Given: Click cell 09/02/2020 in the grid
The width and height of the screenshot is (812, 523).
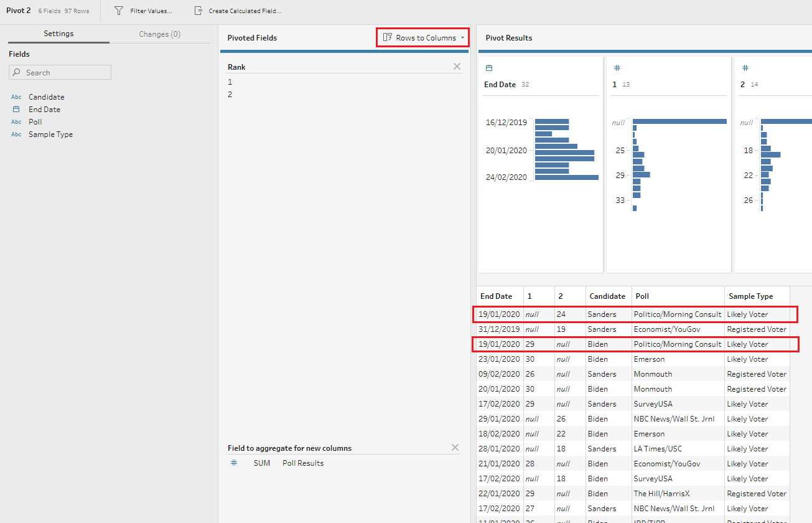Looking at the screenshot, I should pos(499,374).
